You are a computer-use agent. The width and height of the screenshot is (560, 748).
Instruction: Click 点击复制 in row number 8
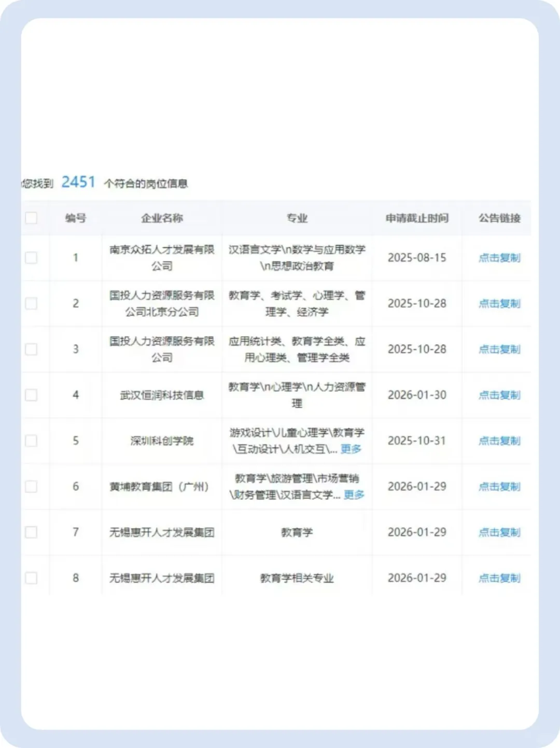coord(499,578)
